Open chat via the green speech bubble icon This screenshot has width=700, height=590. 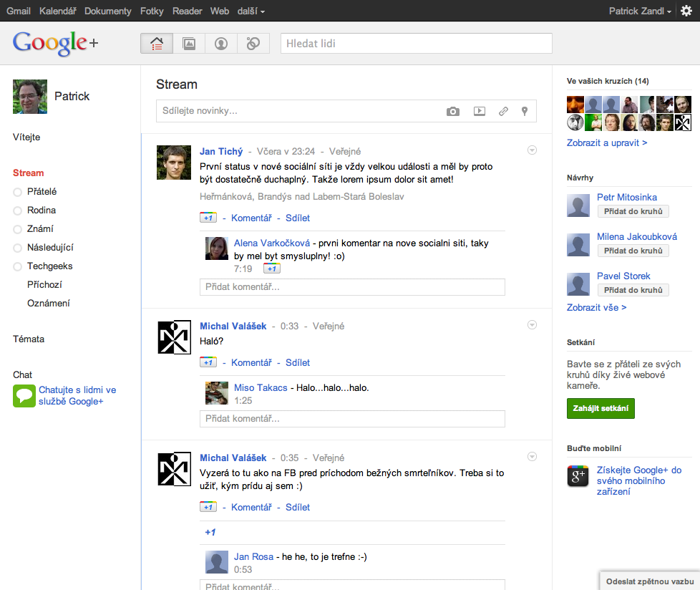tap(24, 395)
